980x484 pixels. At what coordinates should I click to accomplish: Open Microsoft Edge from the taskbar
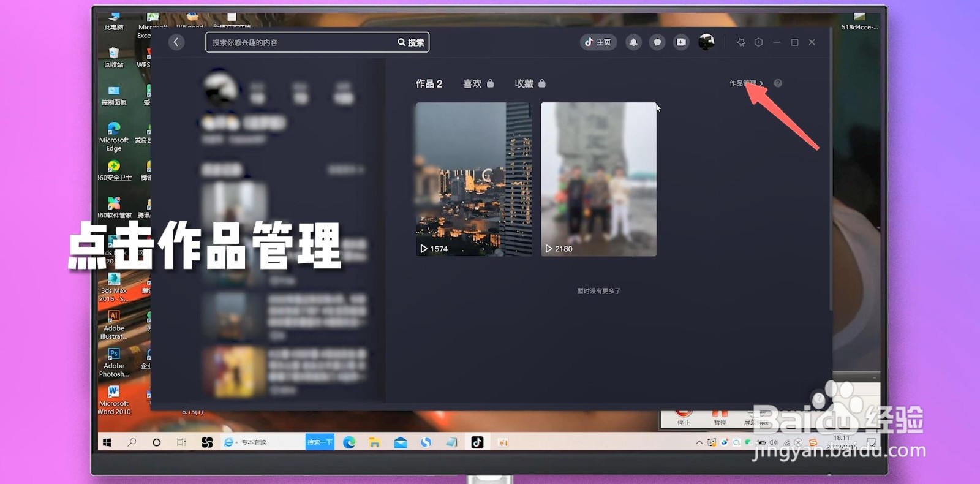(349, 442)
